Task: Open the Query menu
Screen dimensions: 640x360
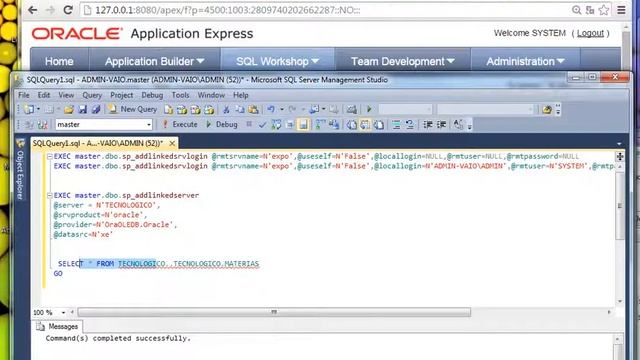Action: pos(92,95)
